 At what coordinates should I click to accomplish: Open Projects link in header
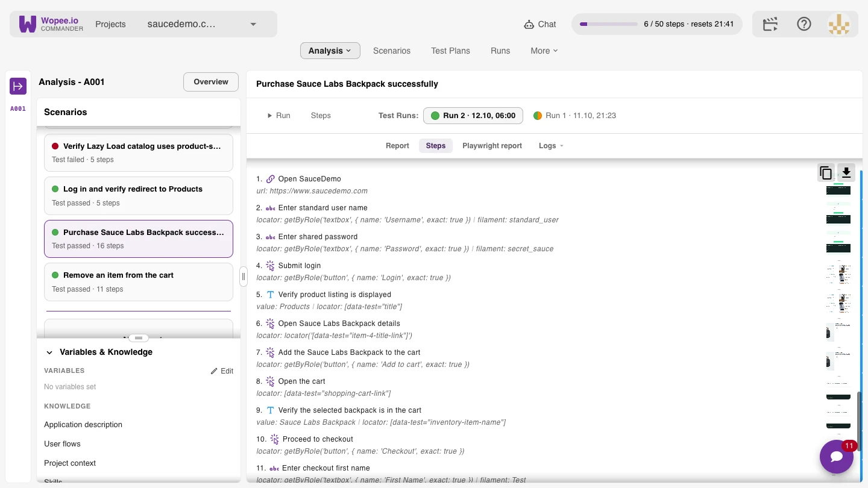pyautogui.click(x=110, y=25)
